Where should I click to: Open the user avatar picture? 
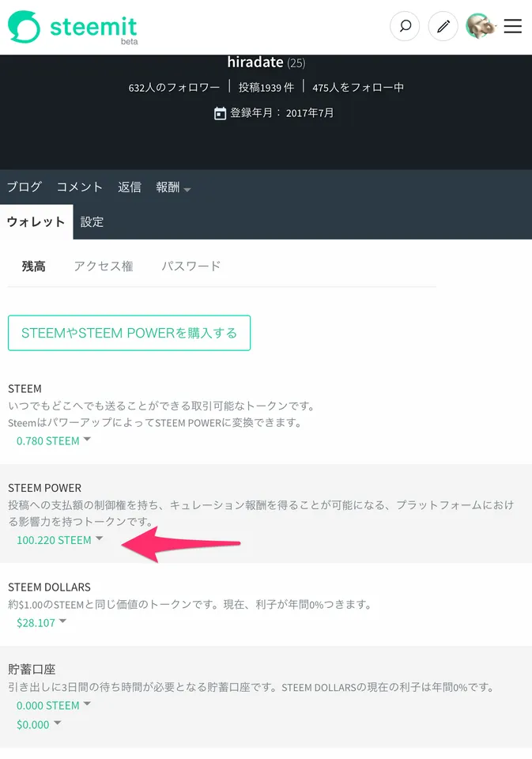[x=481, y=25]
